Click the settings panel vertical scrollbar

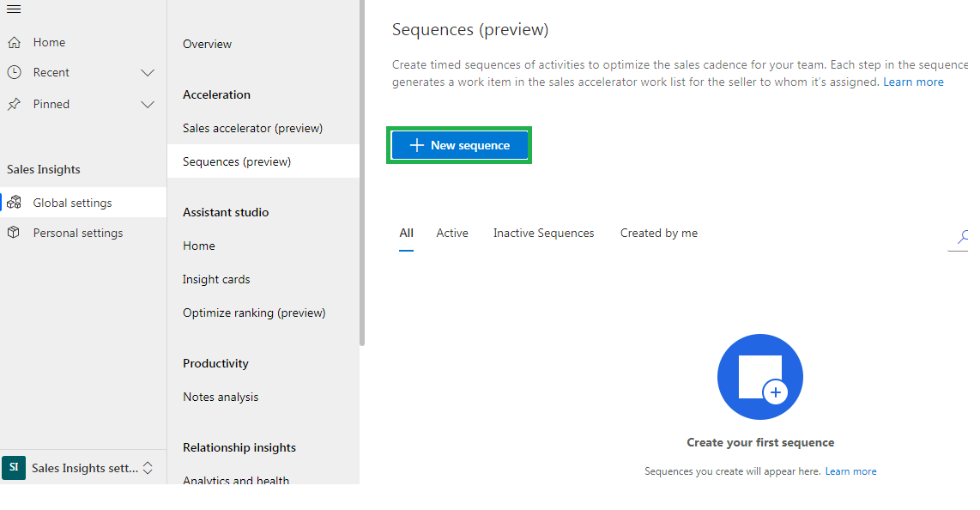[362, 173]
